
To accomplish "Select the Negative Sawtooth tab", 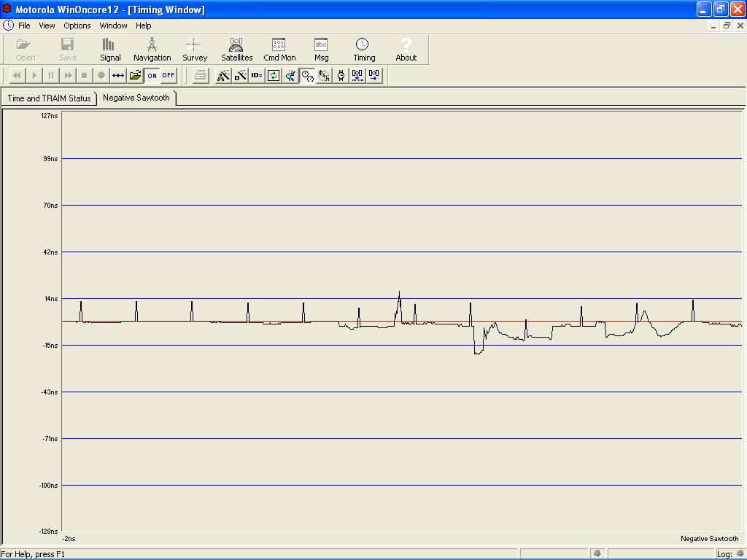I will pyautogui.click(x=136, y=98).
